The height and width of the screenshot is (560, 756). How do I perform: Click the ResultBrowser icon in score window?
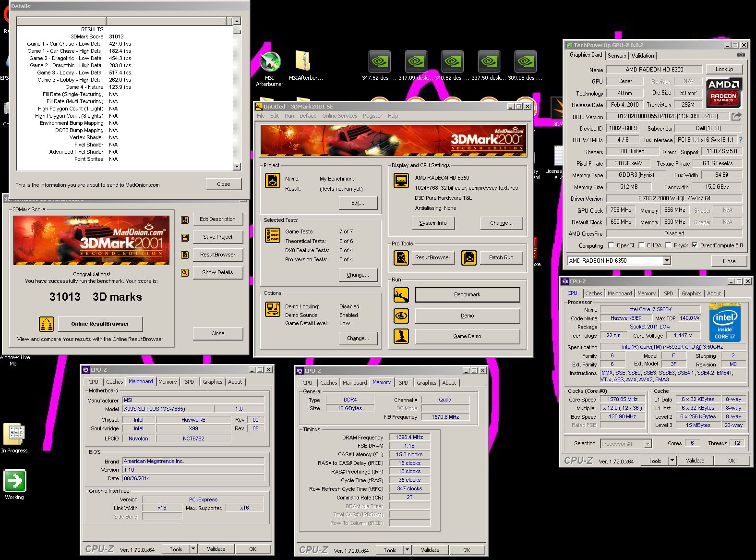[x=185, y=255]
